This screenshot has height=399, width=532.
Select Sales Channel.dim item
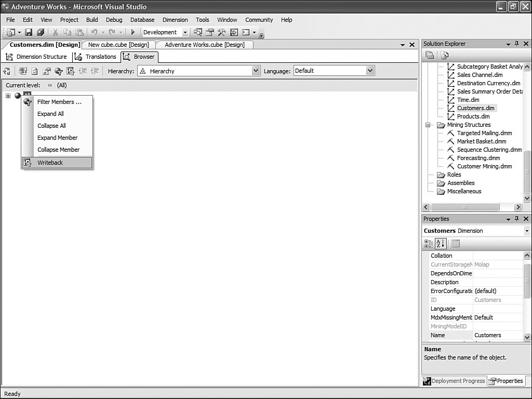tap(480, 75)
